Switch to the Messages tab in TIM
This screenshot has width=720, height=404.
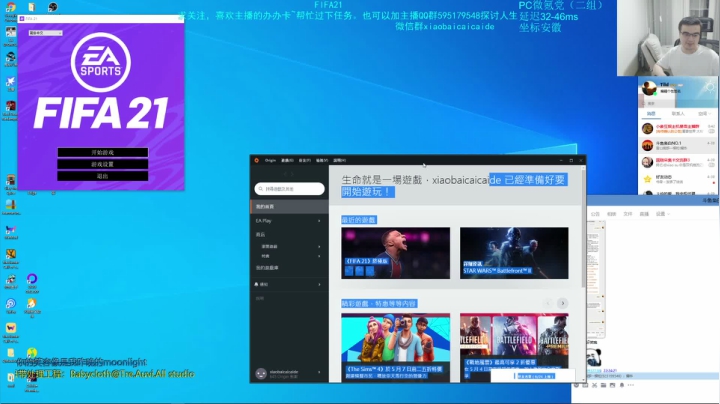[x=651, y=113]
